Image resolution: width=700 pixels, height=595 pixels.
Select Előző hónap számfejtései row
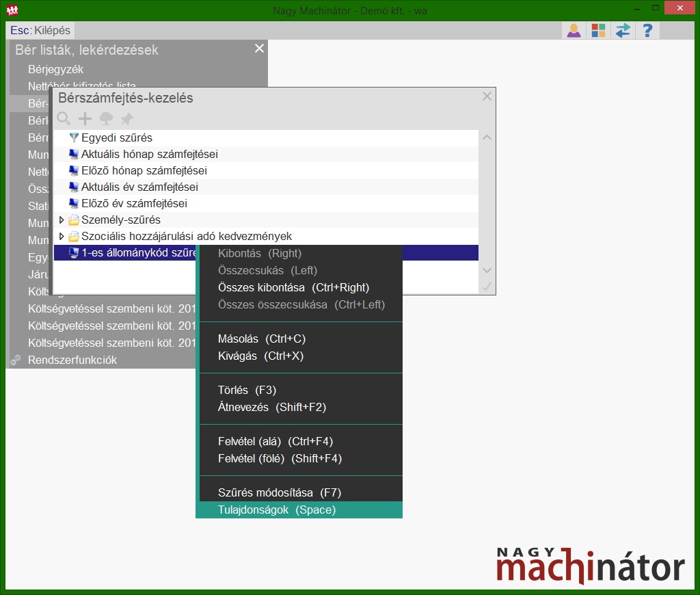click(x=266, y=171)
